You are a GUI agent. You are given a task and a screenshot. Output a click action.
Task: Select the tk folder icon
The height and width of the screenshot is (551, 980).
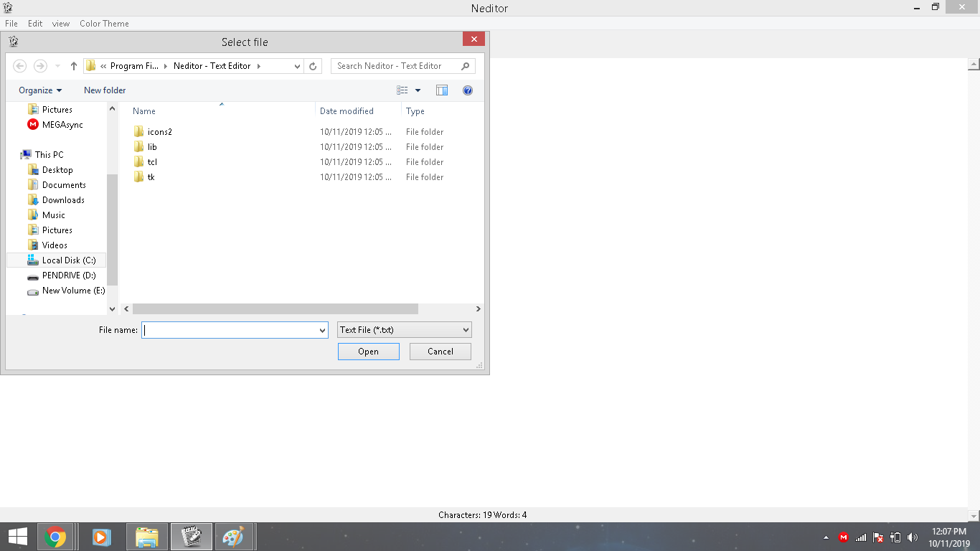coord(139,177)
